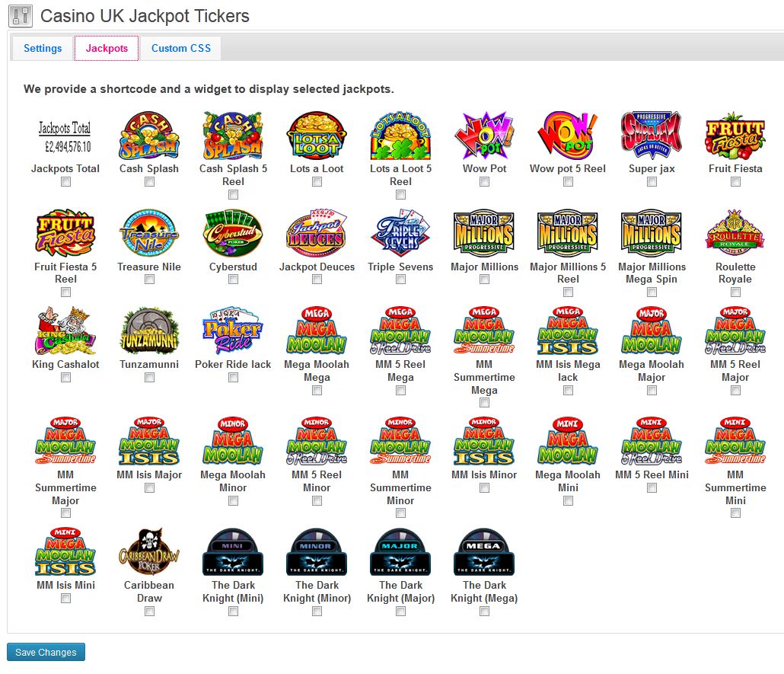Click the Wow pot 5 Reel logo
The width and height of the screenshot is (784, 674).
568,135
